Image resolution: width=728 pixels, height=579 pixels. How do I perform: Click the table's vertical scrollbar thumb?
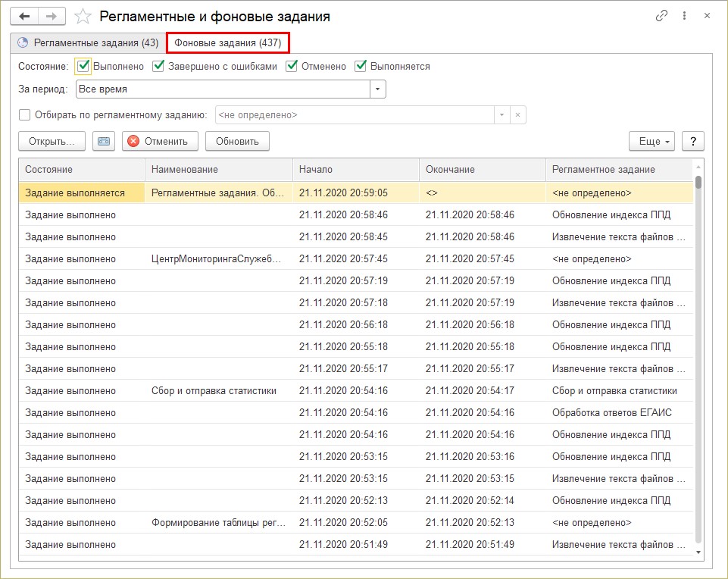click(x=698, y=182)
